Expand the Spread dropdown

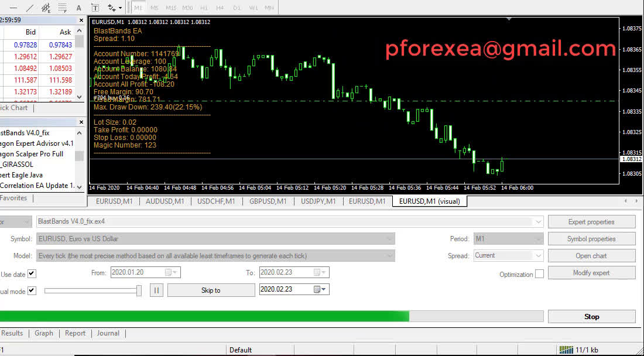tap(538, 256)
